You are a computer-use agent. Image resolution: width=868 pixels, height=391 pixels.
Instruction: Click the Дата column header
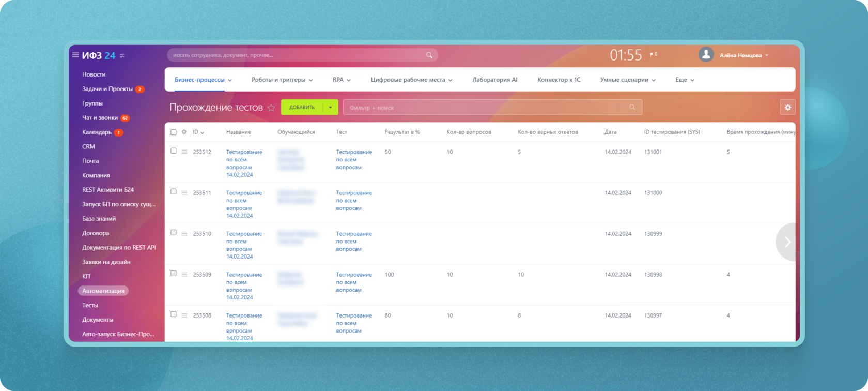(x=610, y=132)
